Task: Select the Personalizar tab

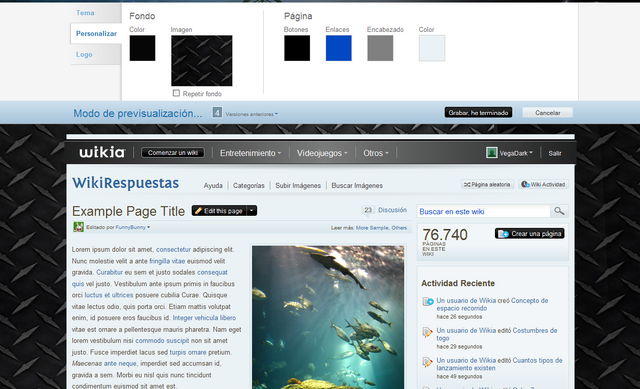Action: pos(96,33)
